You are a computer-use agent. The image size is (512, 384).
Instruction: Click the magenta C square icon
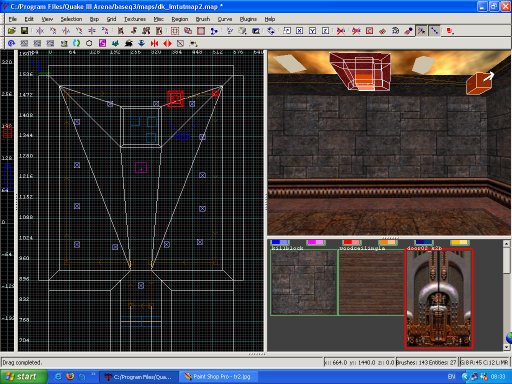(102, 43)
